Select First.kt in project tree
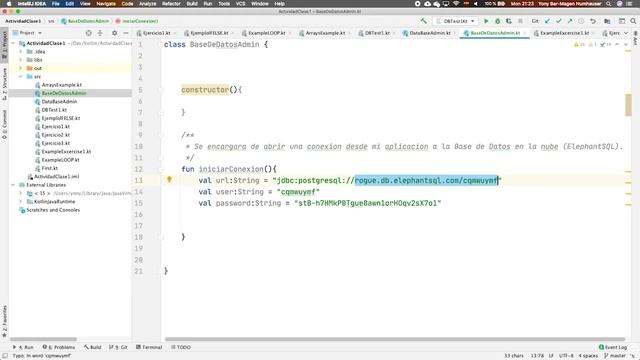The height and width of the screenshot is (360, 640). click(x=49, y=168)
